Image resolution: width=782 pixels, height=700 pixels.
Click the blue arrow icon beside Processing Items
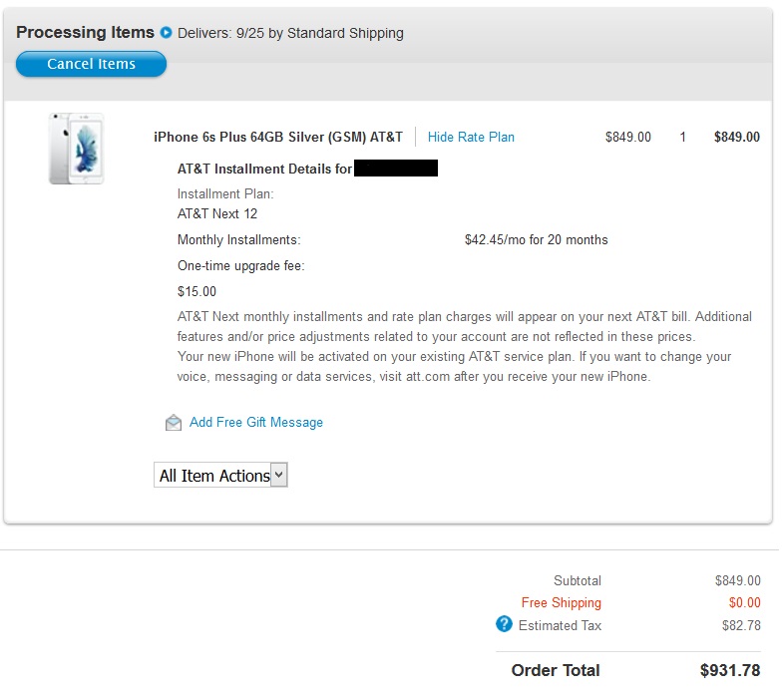coord(167,33)
